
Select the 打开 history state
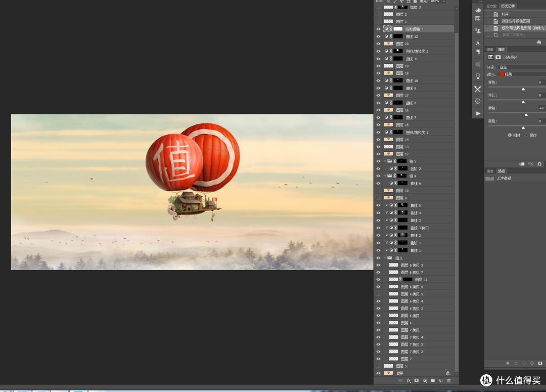[x=515, y=14]
